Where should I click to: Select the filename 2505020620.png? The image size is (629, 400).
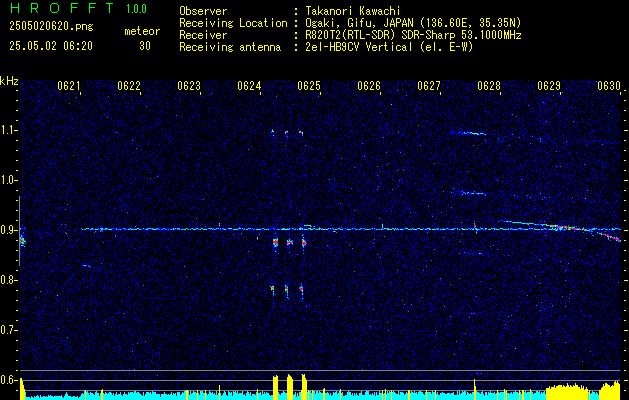pyautogui.click(x=51, y=27)
